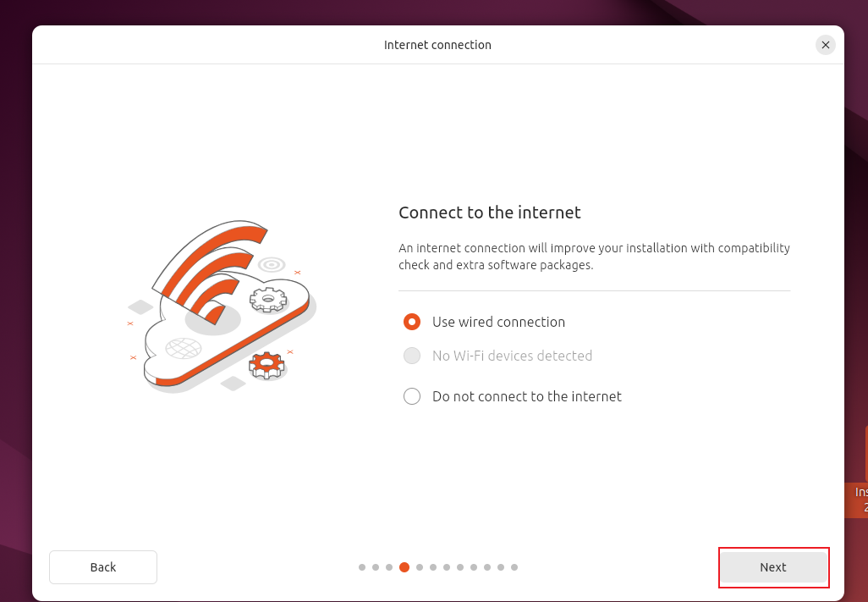Viewport: 868px width, 602px height.
Task: Select the Use wired connection radio button
Action: (x=412, y=322)
